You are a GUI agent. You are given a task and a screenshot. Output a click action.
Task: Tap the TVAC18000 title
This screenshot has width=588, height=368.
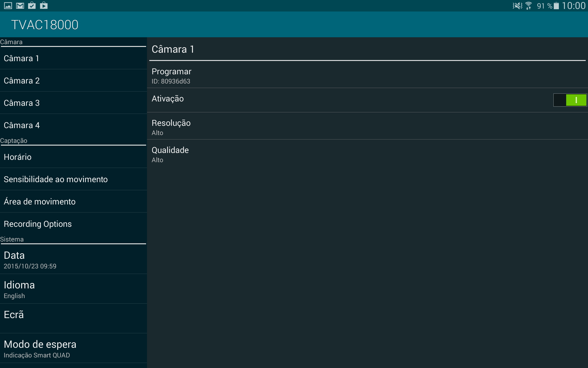[x=45, y=25]
